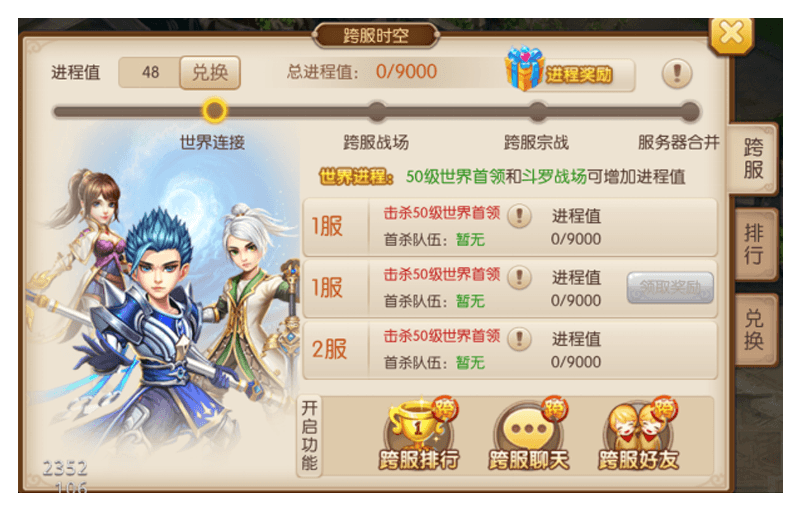Screen dimensions: 800x508
Task: Select the 跨服宗战 progress node
Action: click(537, 111)
